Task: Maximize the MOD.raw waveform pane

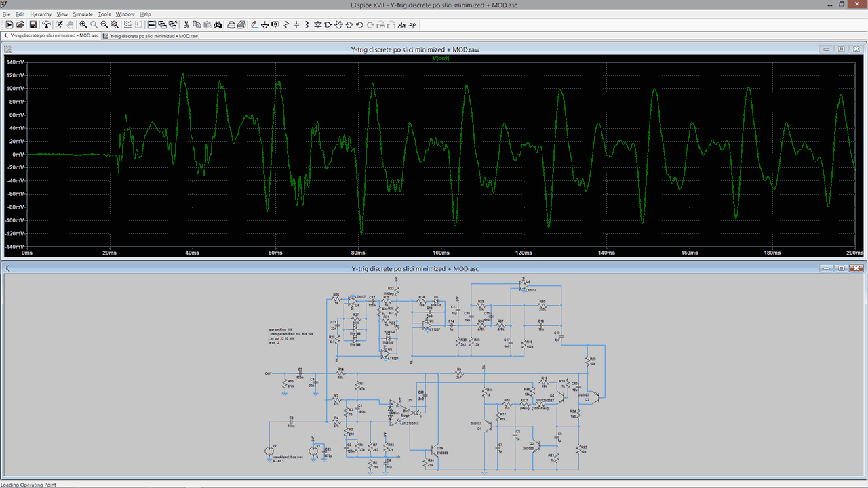Action: (841, 49)
